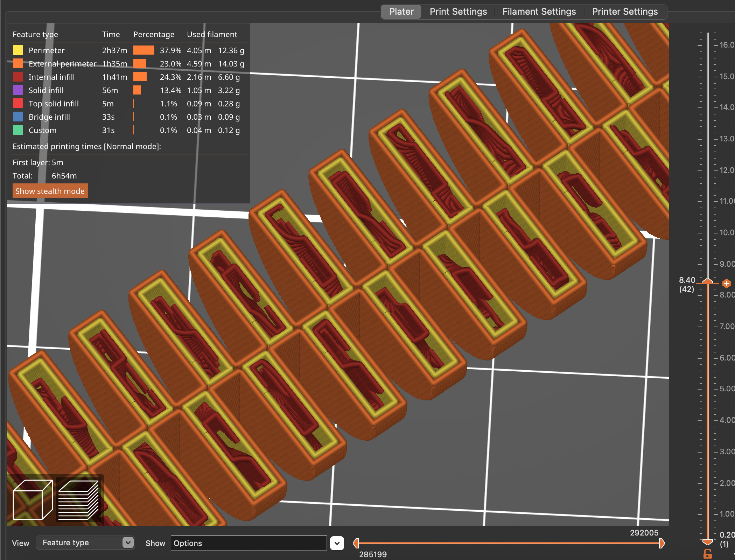Open the Print Settings tab

458,12
